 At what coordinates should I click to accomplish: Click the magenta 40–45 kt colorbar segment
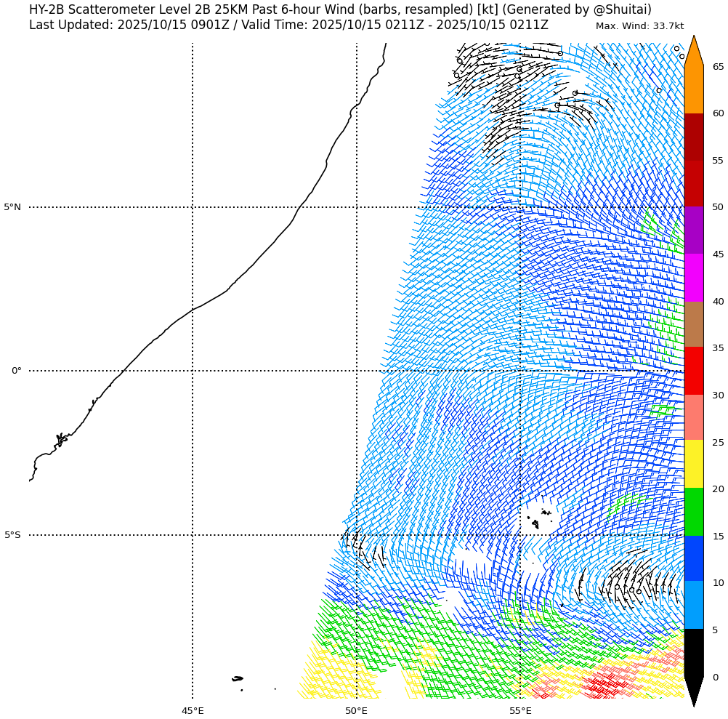694,278
